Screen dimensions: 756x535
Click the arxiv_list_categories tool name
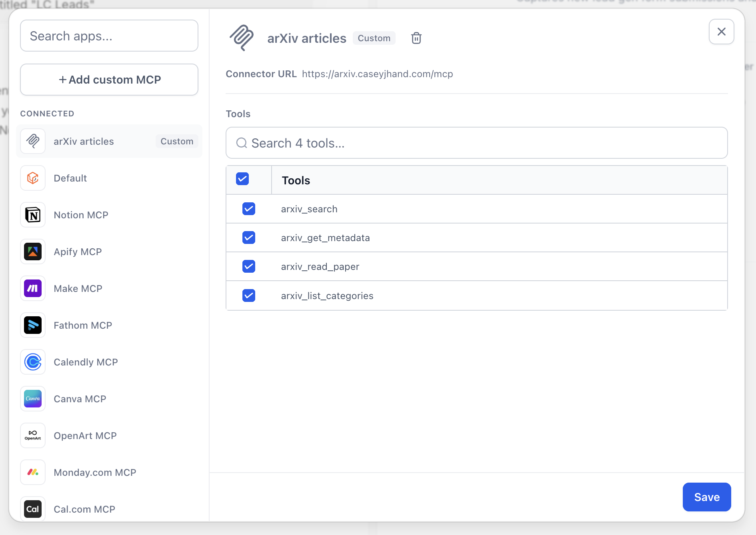pos(327,296)
